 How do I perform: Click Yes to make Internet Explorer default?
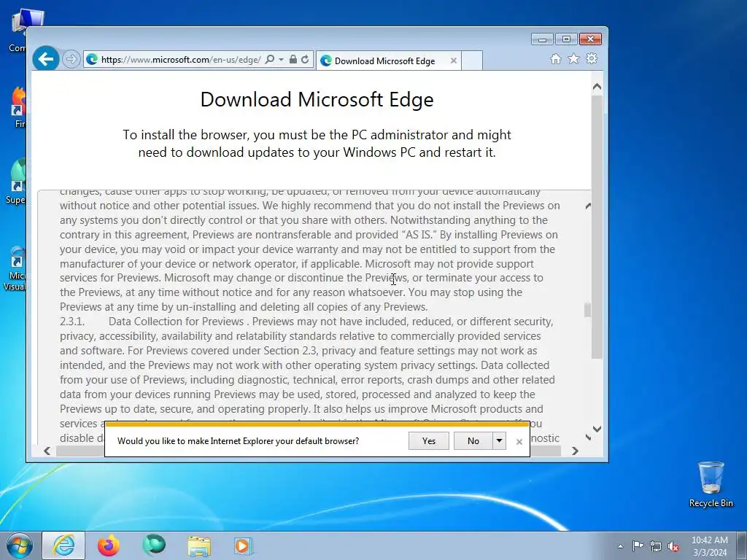coord(429,441)
